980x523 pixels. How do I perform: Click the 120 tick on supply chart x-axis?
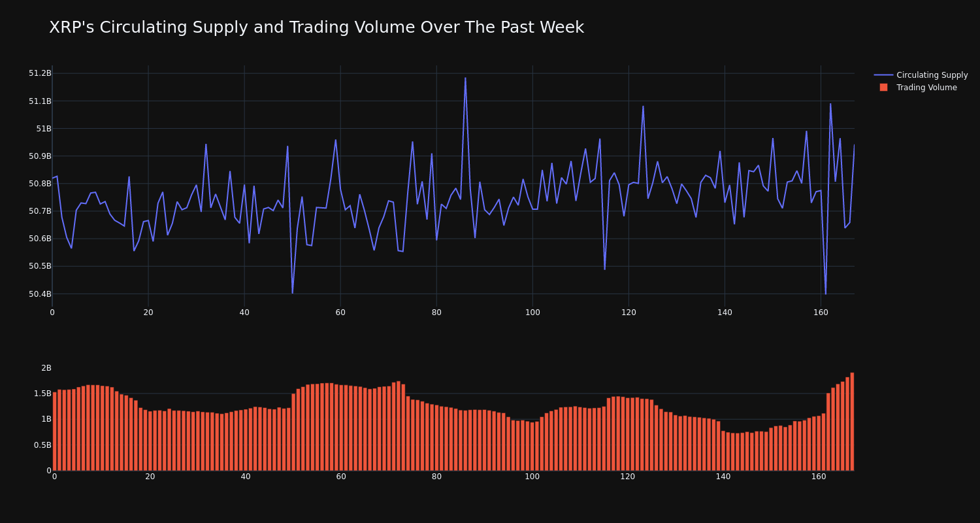[629, 312]
